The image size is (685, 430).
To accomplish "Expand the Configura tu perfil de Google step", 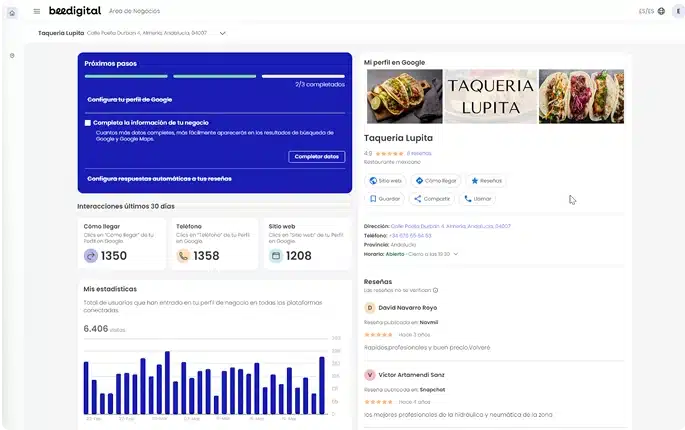I will click(130, 100).
